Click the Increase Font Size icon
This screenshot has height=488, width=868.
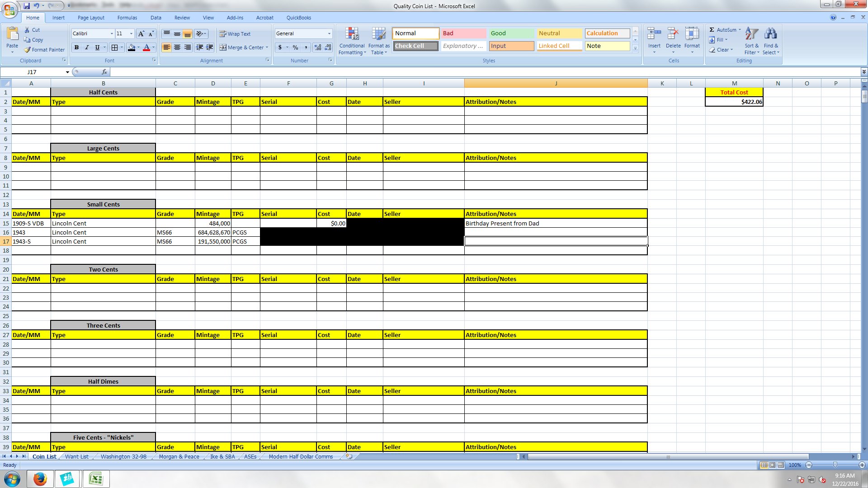click(x=141, y=34)
